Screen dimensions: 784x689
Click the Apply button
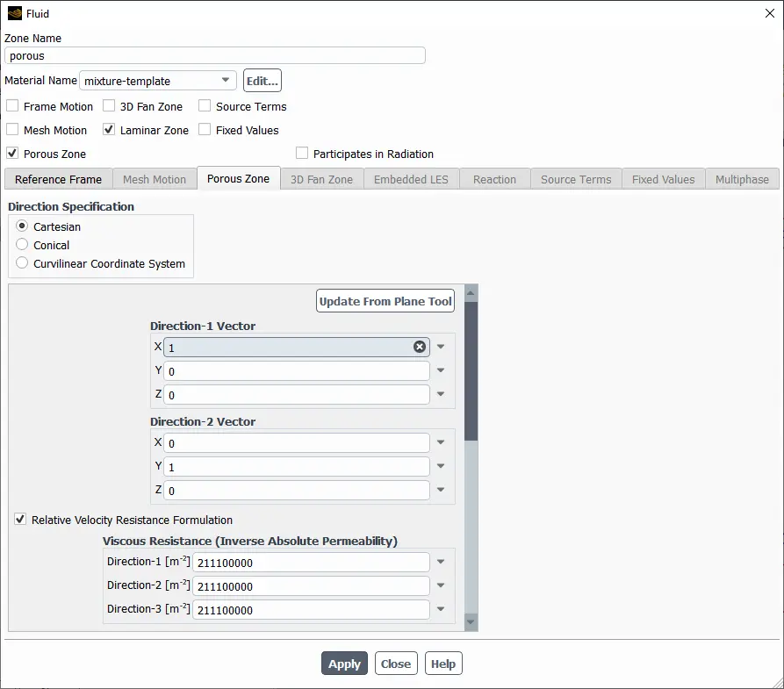(344, 664)
